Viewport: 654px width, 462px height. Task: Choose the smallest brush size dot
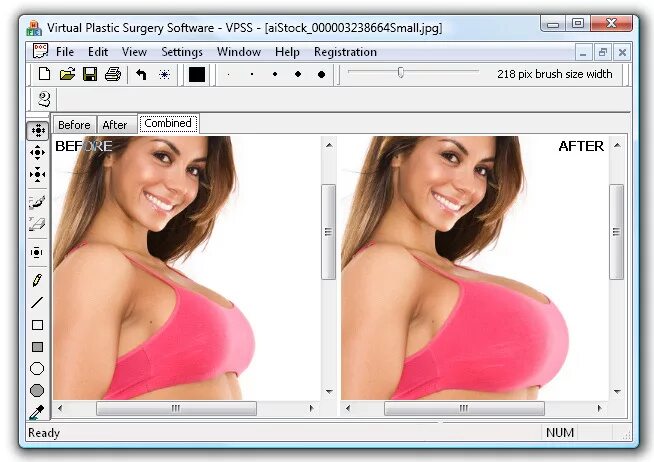pyautogui.click(x=228, y=75)
